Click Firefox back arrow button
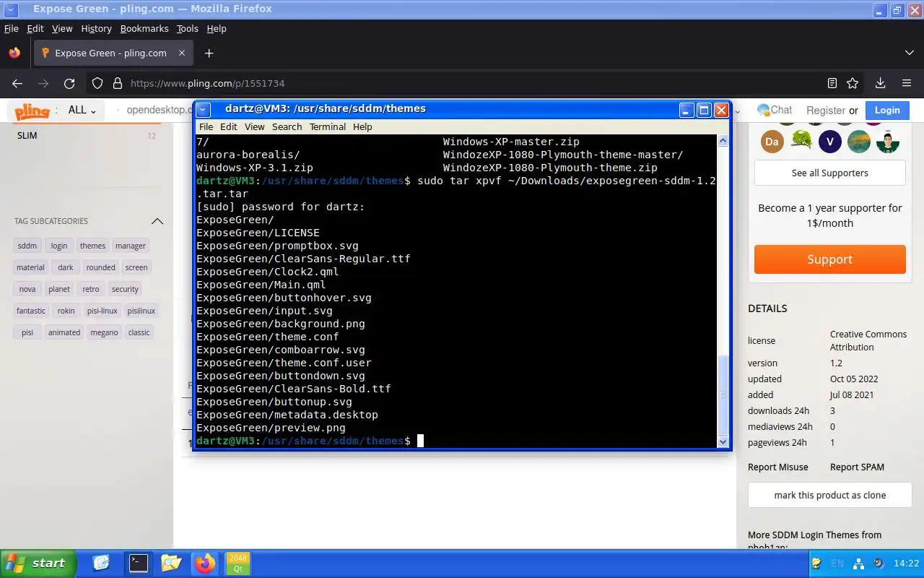The image size is (924, 578). (17, 83)
